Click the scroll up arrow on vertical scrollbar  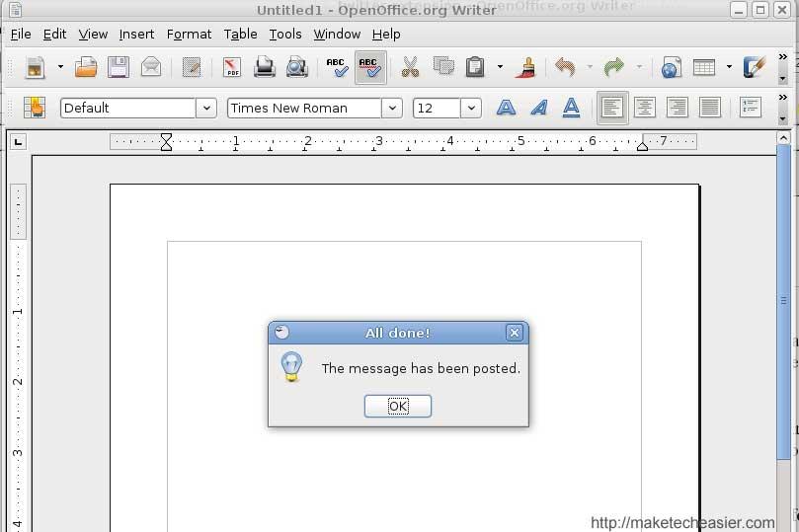tap(783, 137)
